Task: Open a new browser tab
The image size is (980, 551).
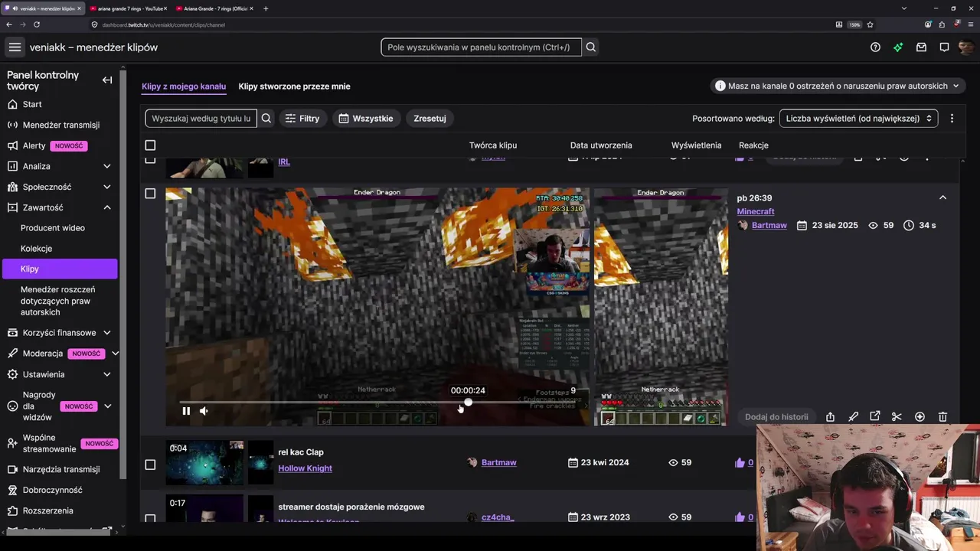Action: pos(266,8)
